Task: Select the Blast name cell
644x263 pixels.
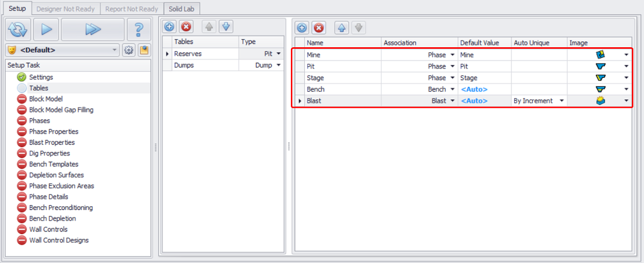Action: 343,101
